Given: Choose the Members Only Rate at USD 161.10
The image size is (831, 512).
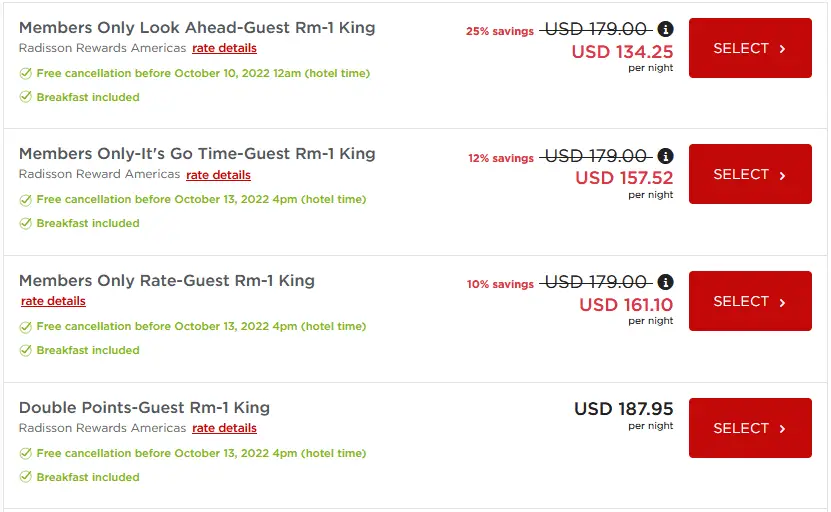Looking at the screenshot, I should [750, 301].
